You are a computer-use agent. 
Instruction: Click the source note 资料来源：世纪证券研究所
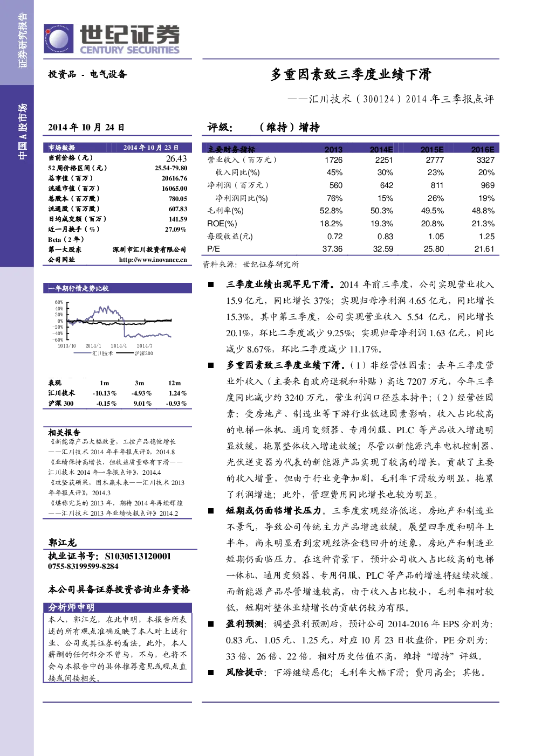click(x=251, y=265)
